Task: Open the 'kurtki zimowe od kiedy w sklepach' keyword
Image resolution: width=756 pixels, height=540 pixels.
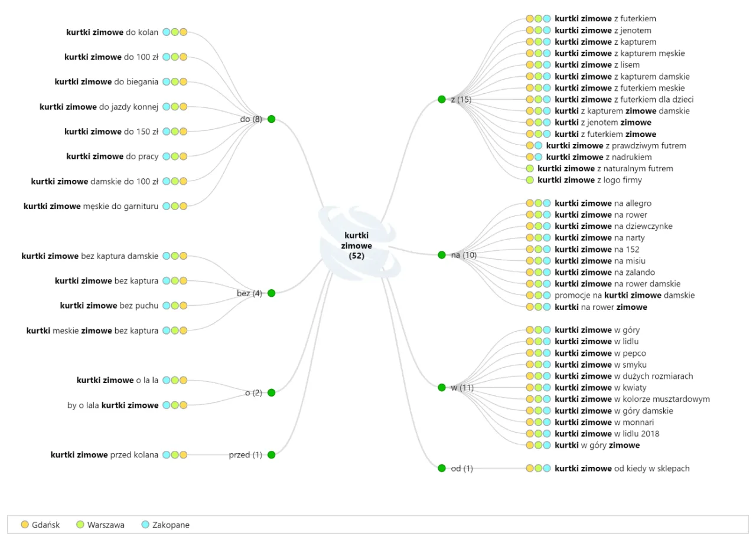Action: (x=622, y=469)
